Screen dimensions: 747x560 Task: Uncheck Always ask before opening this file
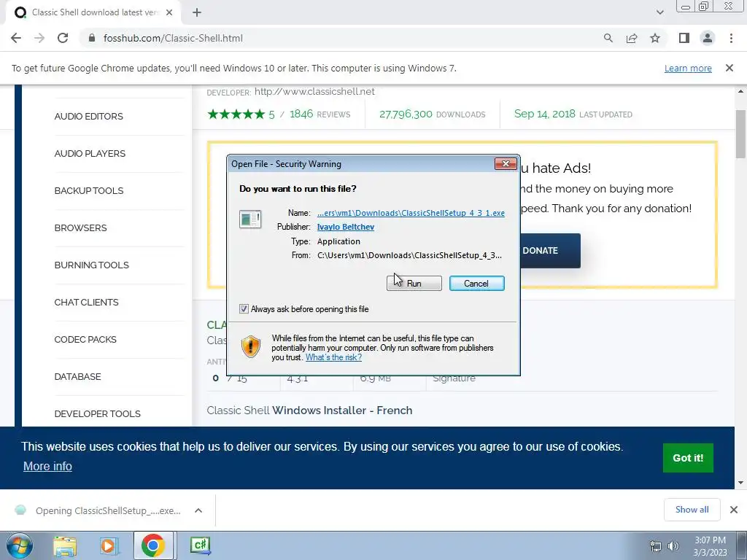coord(244,309)
